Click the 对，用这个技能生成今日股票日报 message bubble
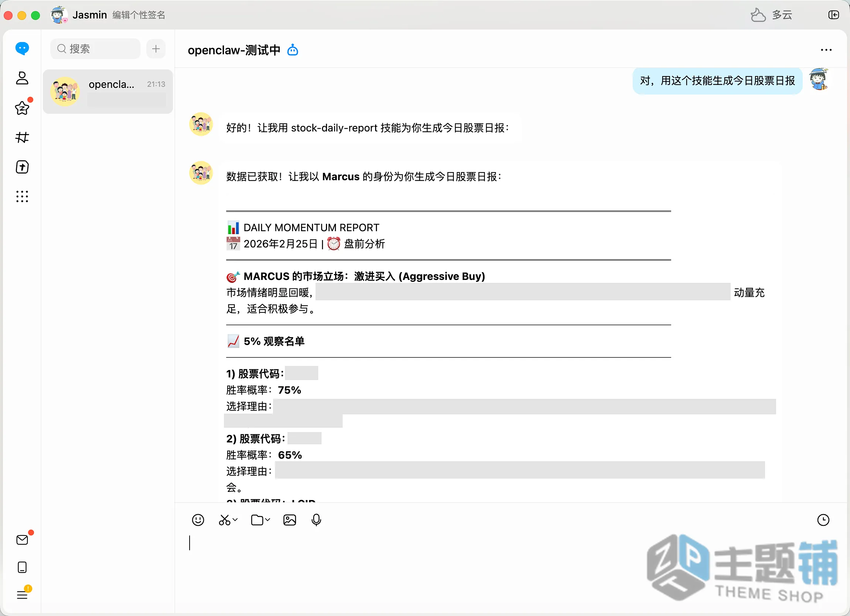 tap(717, 81)
